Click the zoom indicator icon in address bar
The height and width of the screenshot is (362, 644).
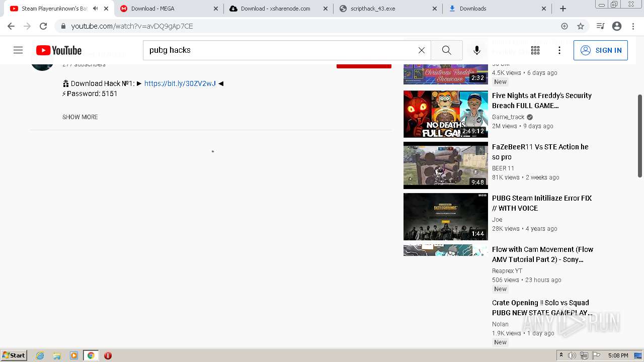click(565, 26)
